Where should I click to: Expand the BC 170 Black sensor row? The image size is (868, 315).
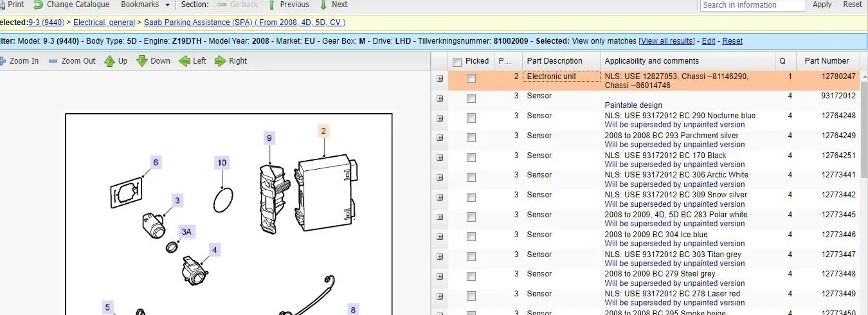tap(440, 157)
